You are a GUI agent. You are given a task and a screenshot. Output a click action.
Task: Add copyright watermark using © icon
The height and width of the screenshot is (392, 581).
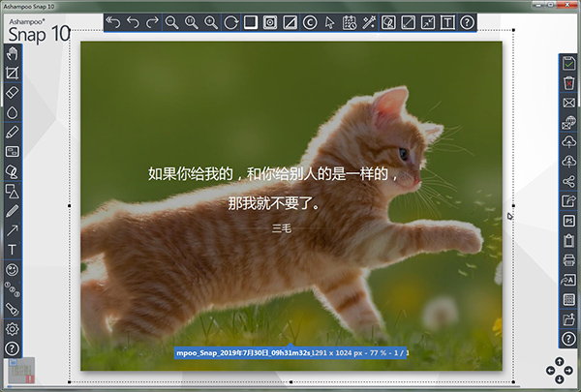[x=310, y=22]
